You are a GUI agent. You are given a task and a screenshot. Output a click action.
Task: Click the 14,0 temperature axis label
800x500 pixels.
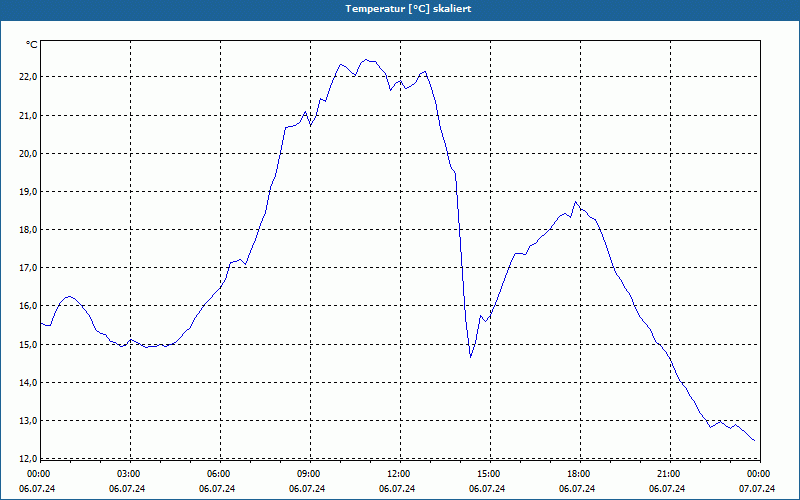pyautogui.click(x=29, y=383)
